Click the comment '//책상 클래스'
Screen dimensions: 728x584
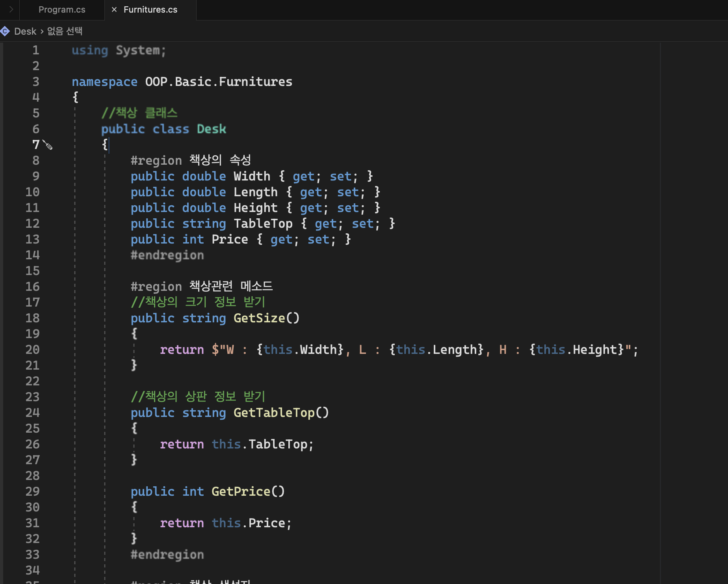point(139,113)
